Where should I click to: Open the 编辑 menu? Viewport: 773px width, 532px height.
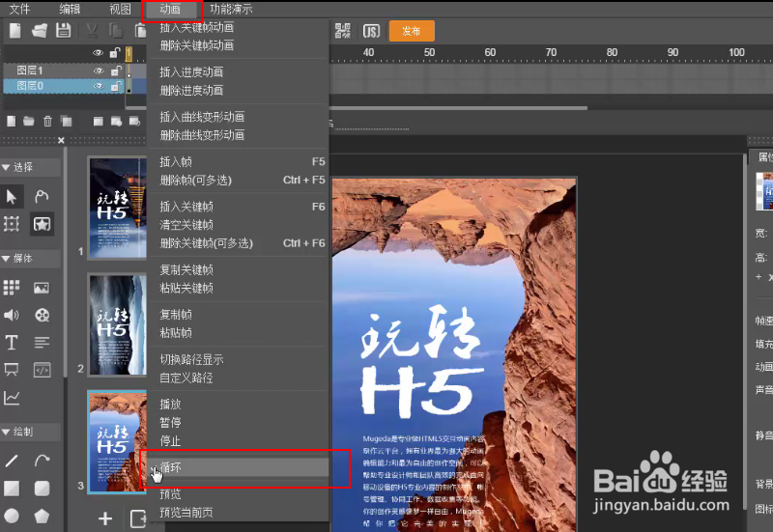pos(70,9)
